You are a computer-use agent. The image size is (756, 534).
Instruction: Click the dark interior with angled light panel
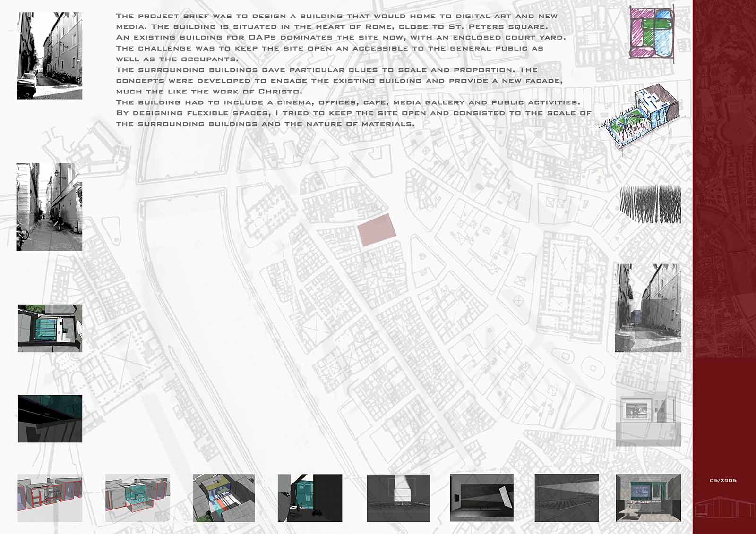pos(481,498)
